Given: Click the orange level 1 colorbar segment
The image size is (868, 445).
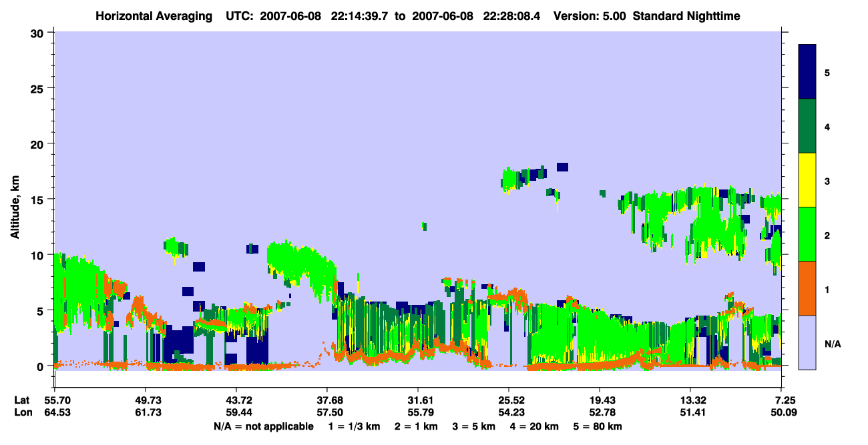Looking at the screenshot, I should coord(807,288).
